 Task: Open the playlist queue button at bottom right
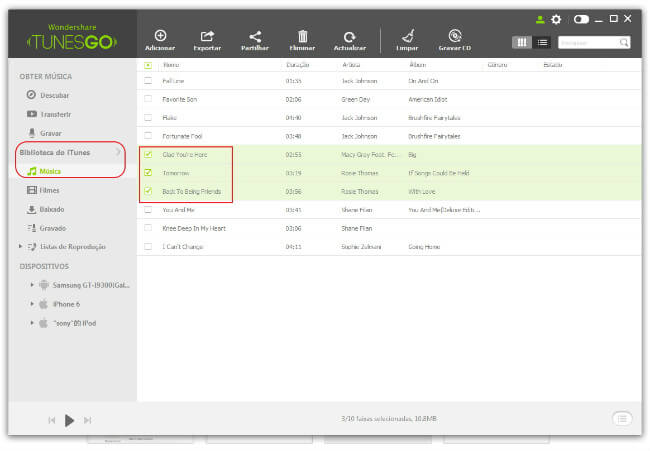(622, 419)
